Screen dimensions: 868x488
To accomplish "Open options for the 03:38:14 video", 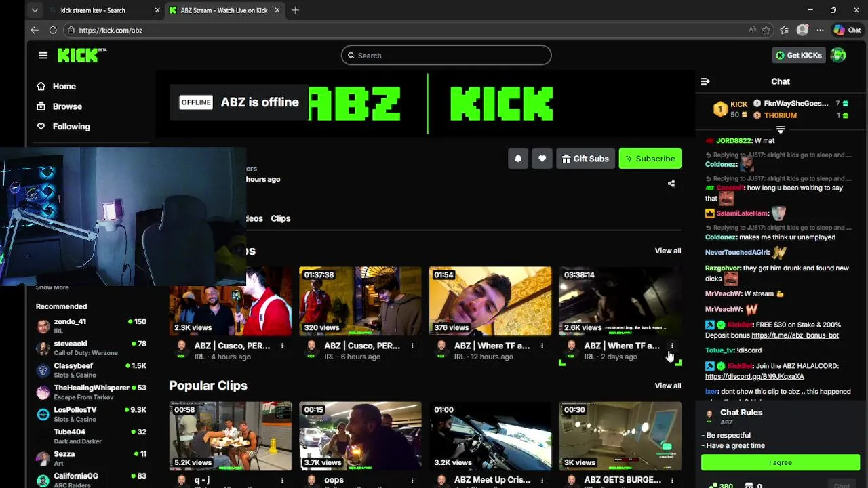I will pos(672,346).
